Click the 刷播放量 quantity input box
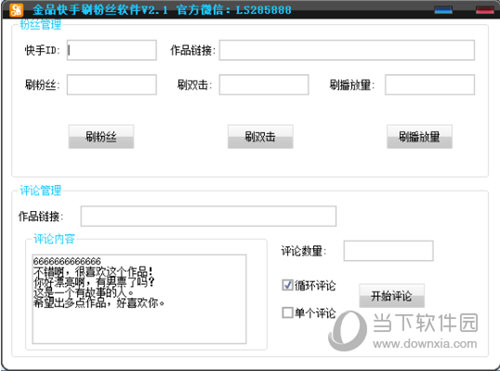500x371 pixels. (430, 85)
